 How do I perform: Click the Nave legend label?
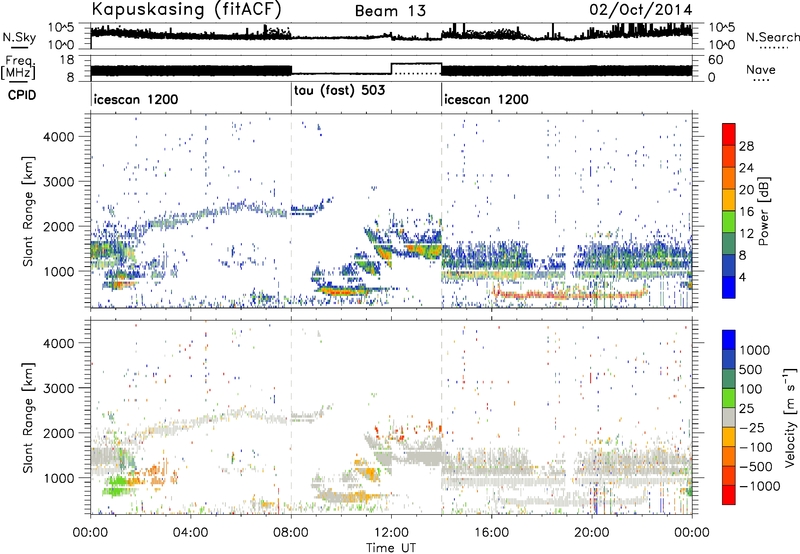point(761,70)
